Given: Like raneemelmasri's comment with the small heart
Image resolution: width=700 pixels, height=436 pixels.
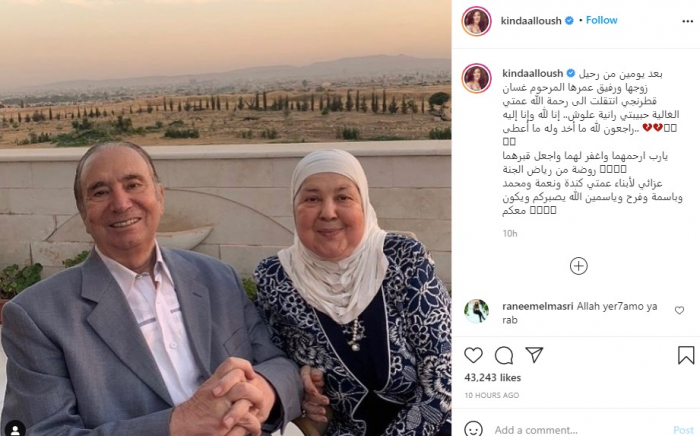Looking at the screenshot, I should 679,310.
